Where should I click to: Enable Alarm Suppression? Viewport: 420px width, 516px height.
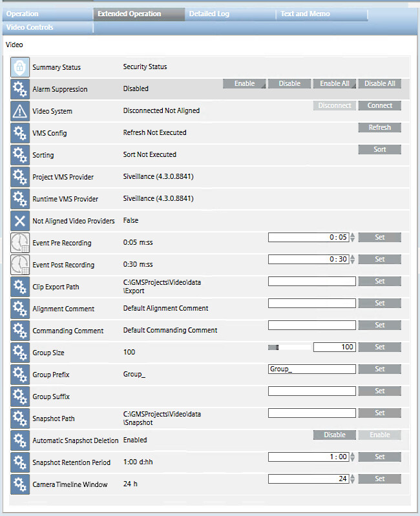[x=244, y=84]
